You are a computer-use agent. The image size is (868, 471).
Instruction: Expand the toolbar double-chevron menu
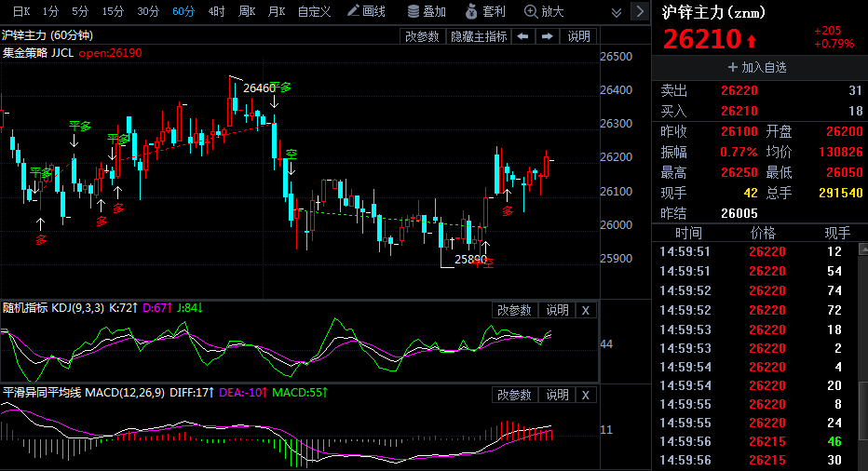click(x=616, y=12)
